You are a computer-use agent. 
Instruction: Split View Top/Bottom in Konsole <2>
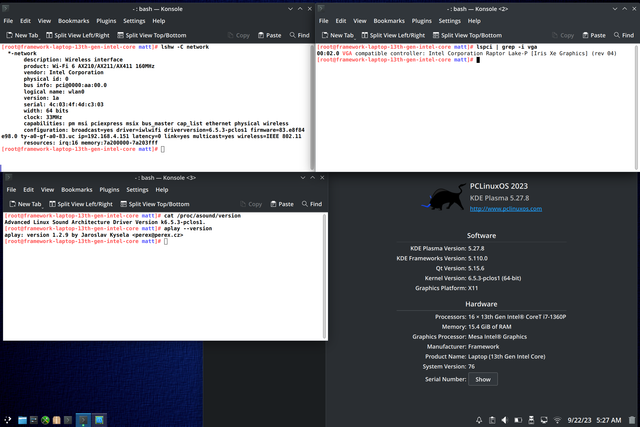(x=467, y=36)
